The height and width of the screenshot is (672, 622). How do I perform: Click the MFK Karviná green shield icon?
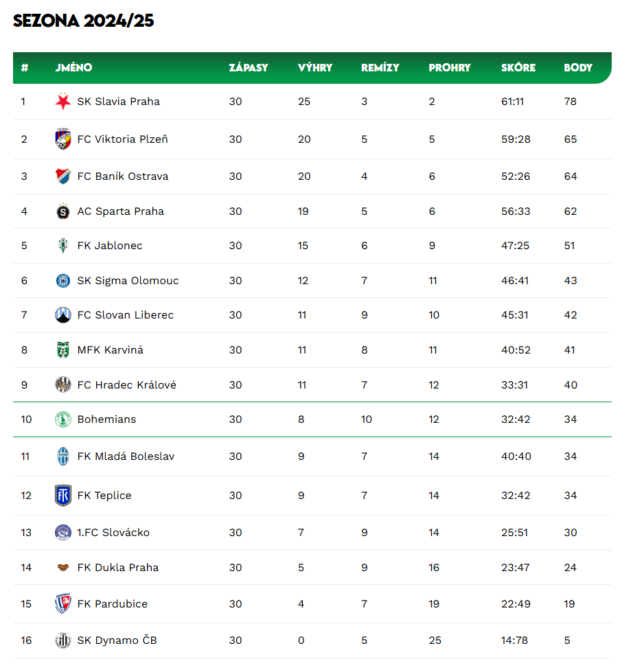(x=63, y=349)
